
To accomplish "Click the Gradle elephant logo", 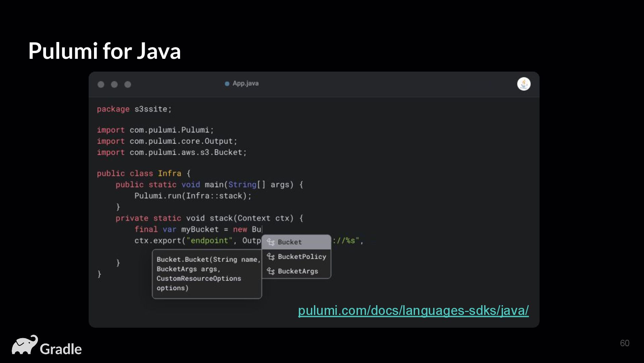I will click(x=25, y=345).
